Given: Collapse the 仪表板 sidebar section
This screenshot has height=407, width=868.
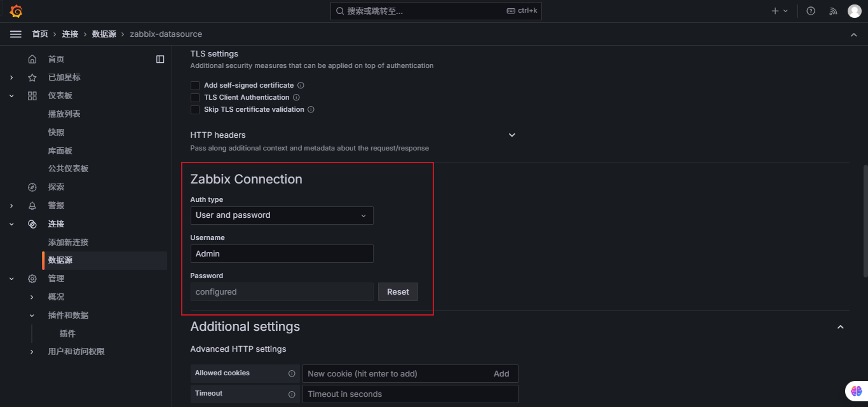Looking at the screenshot, I should 11,96.
